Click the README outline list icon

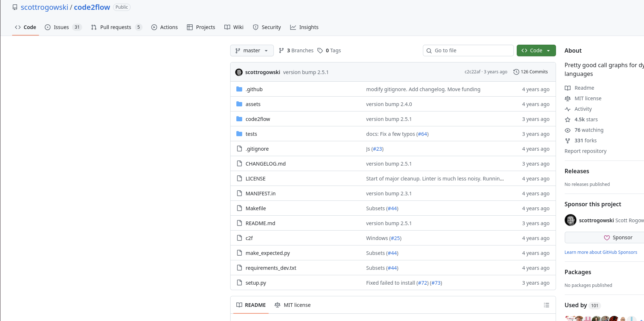546,305
